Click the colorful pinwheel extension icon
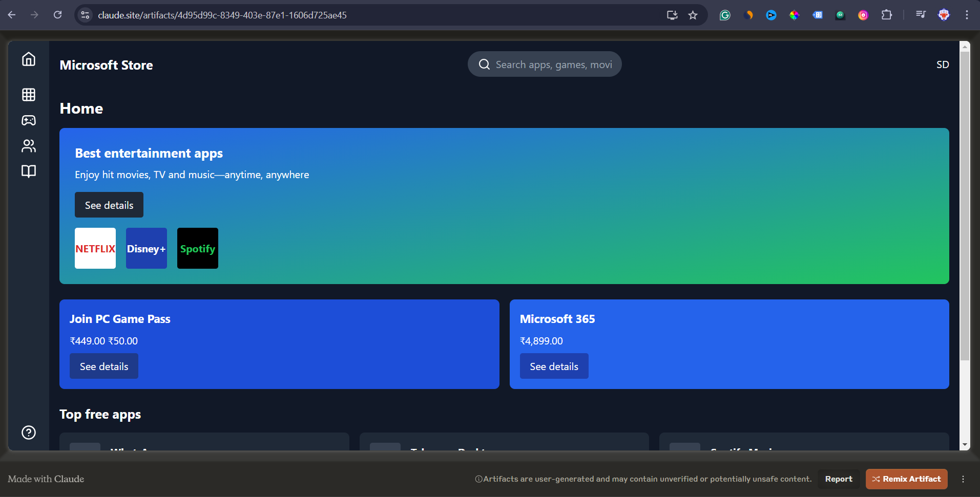Image resolution: width=980 pixels, height=497 pixels. (x=794, y=15)
